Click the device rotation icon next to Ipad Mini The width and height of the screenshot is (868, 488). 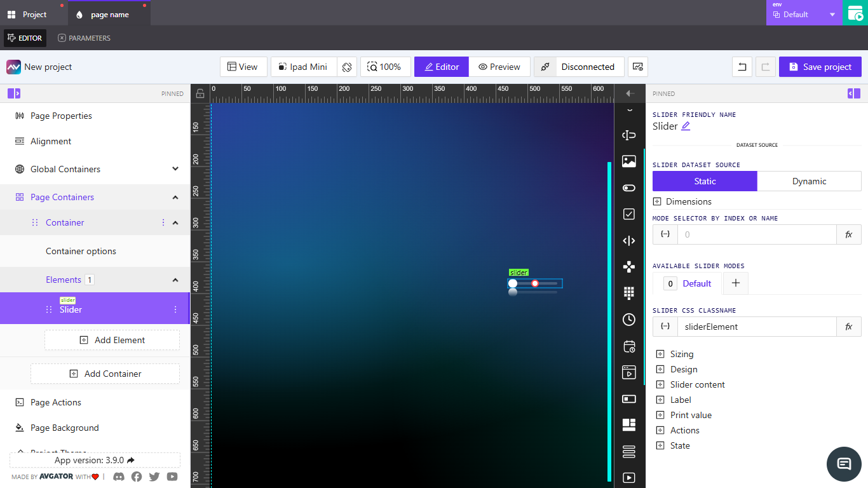pos(347,66)
